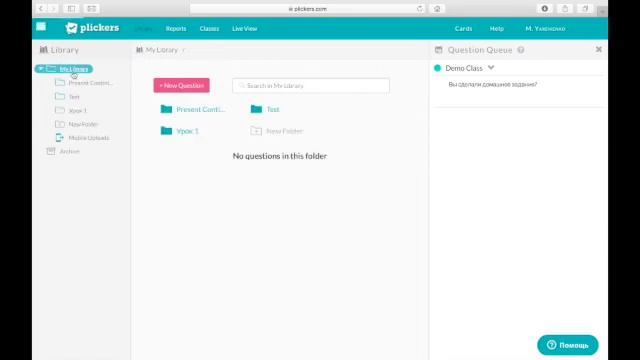Image resolution: width=640 pixels, height=360 pixels.
Task: Go forward in the browser
Action: (x=53, y=9)
